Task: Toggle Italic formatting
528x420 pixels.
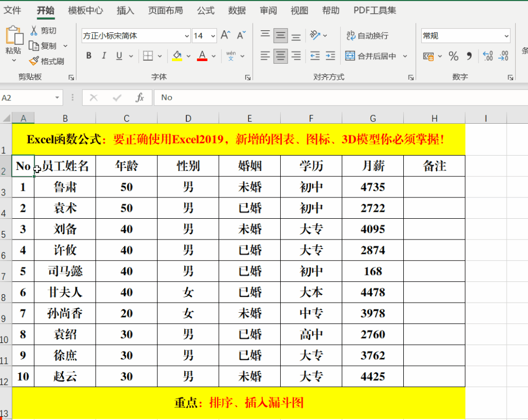Action: tap(103, 56)
